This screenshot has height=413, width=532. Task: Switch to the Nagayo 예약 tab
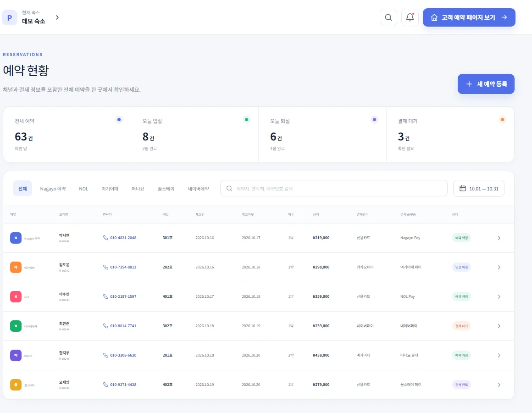[x=53, y=189]
